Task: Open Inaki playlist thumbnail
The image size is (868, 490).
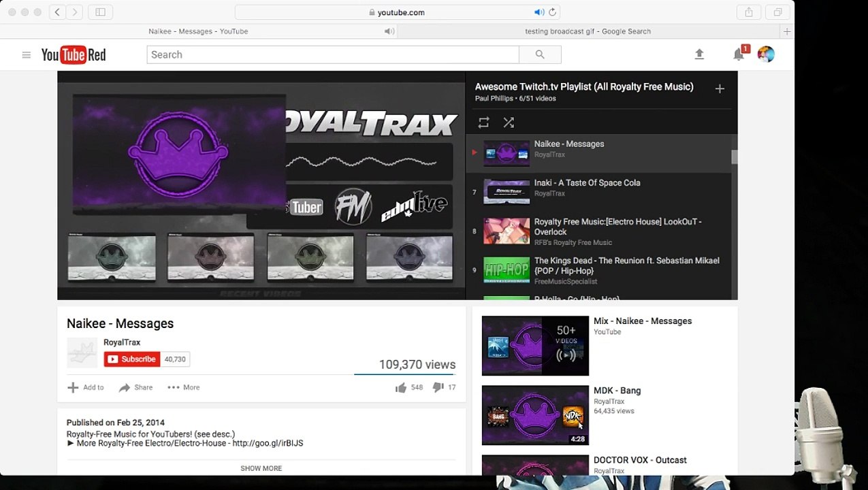Action: click(x=507, y=192)
